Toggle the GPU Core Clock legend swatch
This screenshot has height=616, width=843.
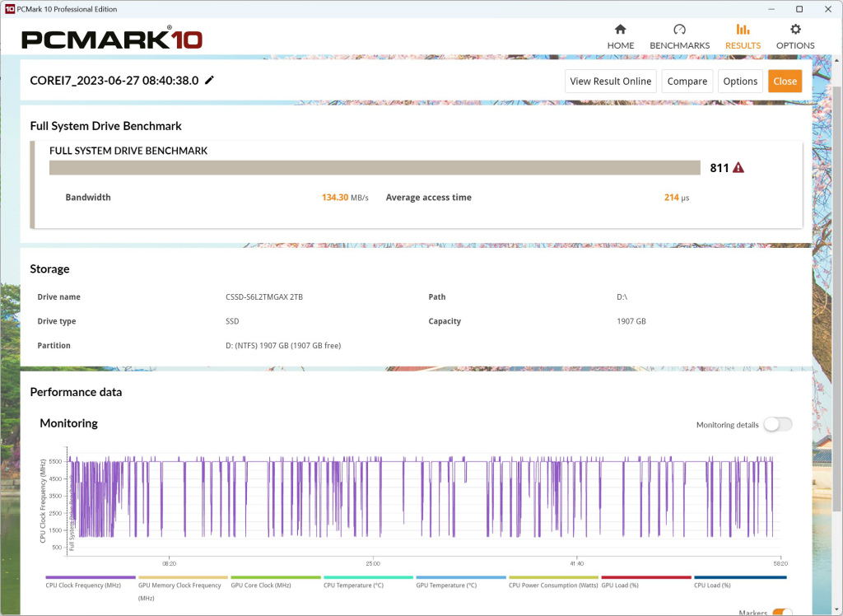point(275,577)
